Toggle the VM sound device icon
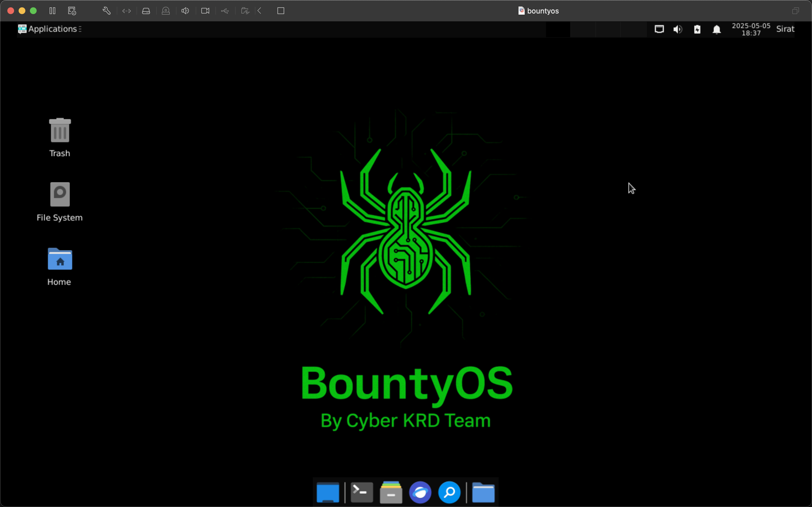This screenshot has width=812, height=507. (185, 11)
